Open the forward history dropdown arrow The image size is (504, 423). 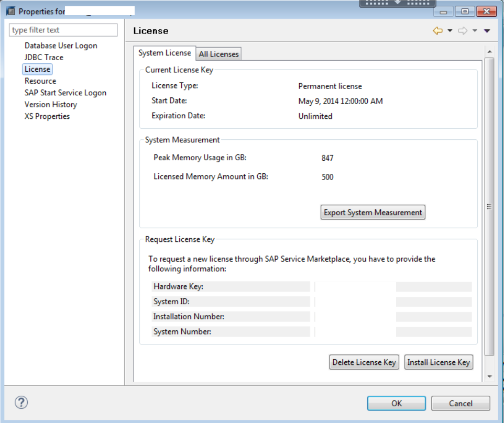point(475,30)
